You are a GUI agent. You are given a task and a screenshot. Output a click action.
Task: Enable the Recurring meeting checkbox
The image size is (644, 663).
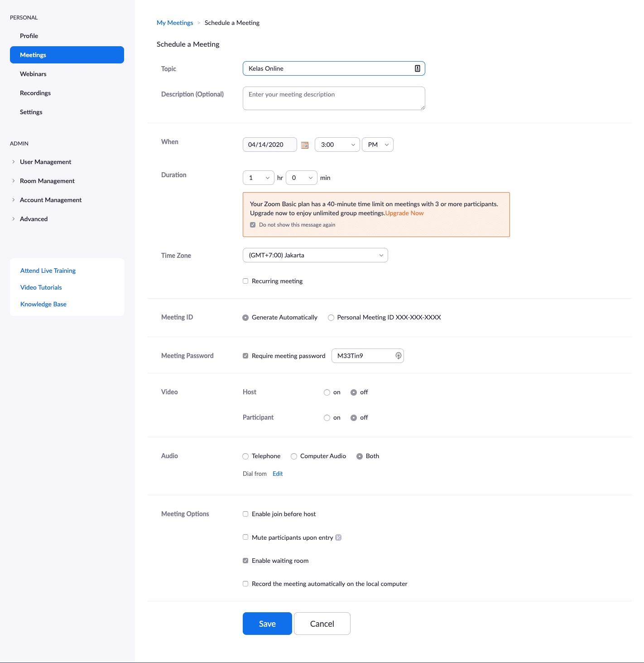click(245, 281)
